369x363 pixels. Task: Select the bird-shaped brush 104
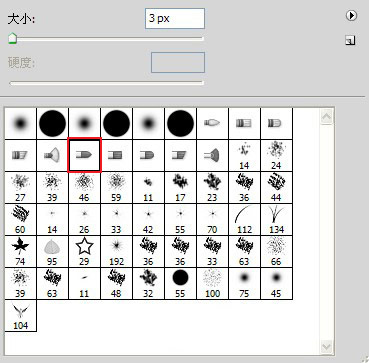pos(20,316)
